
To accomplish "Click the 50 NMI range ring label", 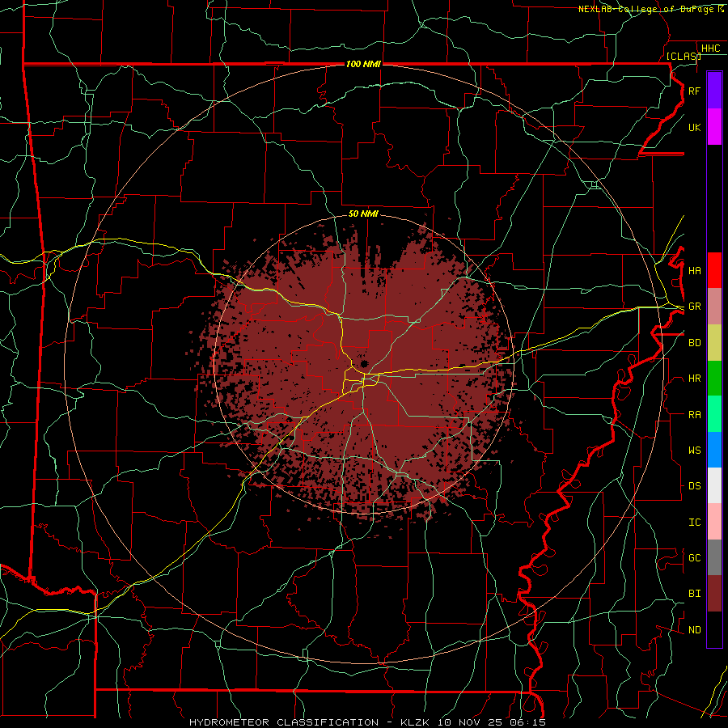I will [x=363, y=214].
